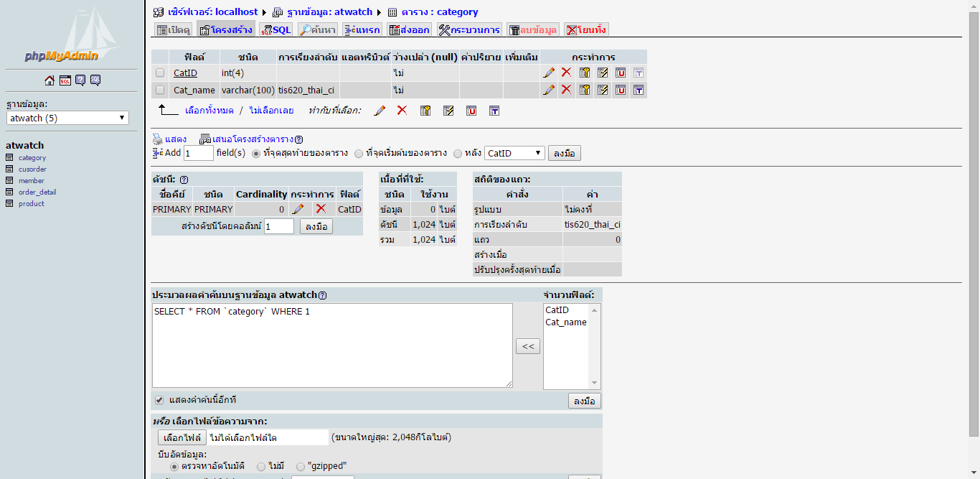The width and height of the screenshot is (980, 479).
Task: Select the ที่จุดสุดท้ายของตาราง radio option
Action: click(x=255, y=153)
